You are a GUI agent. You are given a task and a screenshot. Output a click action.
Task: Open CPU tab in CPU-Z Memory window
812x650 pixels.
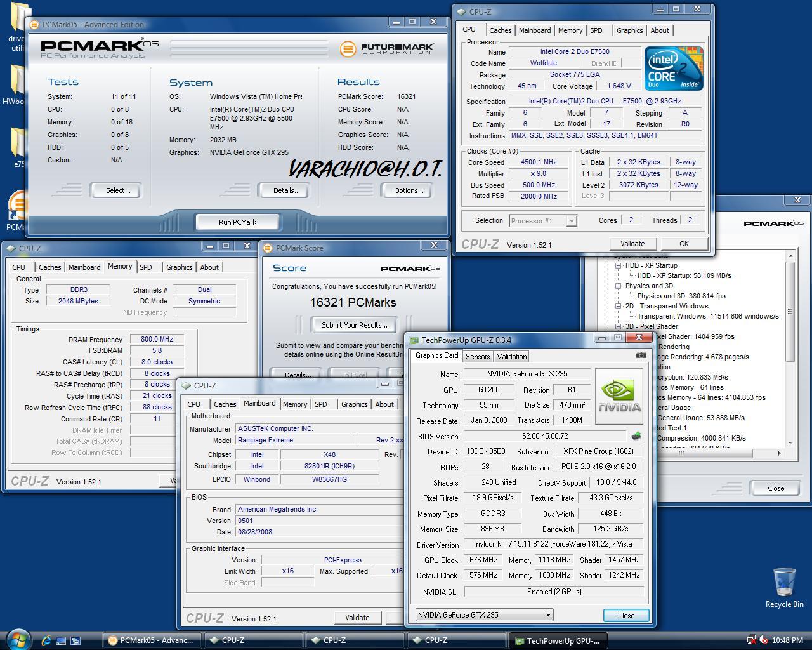(x=19, y=267)
